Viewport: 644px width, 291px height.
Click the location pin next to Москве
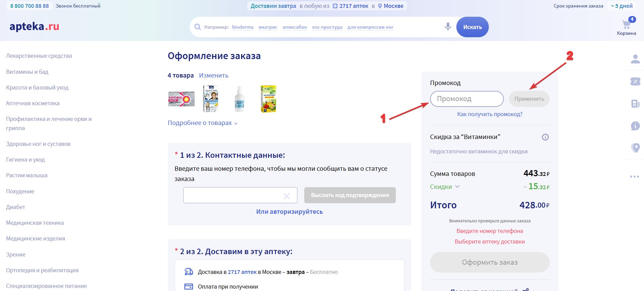[x=380, y=6]
